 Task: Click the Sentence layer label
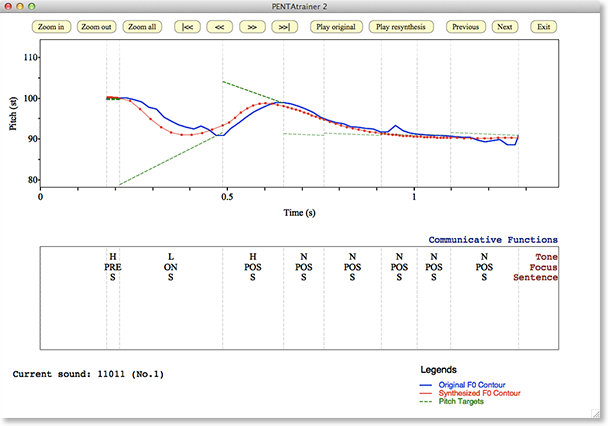coord(535,278)
